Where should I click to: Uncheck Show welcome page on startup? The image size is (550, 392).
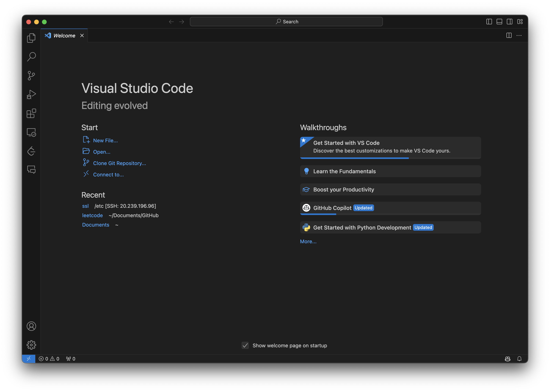(245, 345)
